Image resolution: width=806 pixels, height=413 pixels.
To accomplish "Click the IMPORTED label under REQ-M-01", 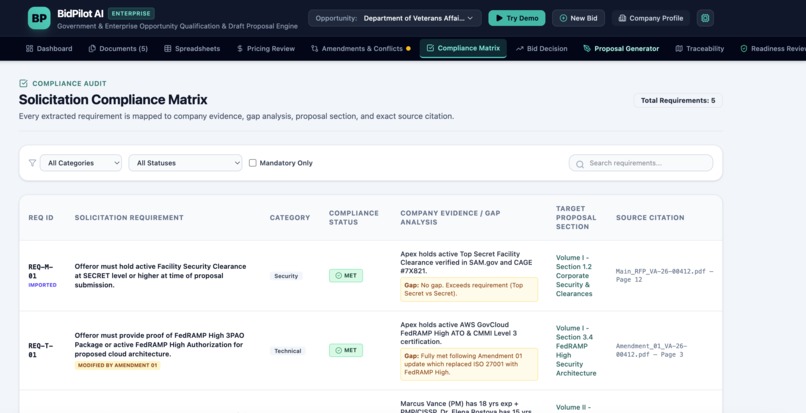I will click(x=42, y=285).
